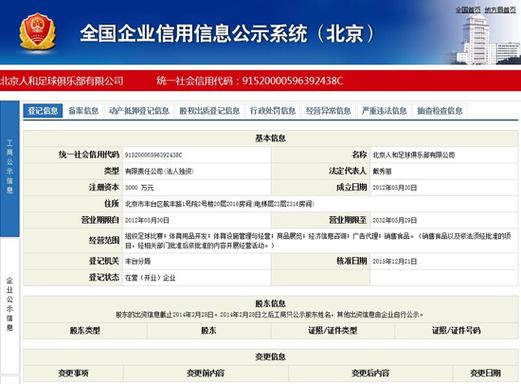Open the 地方局首页 link
Screen dimensions: 521x384
tap(500, 10)
